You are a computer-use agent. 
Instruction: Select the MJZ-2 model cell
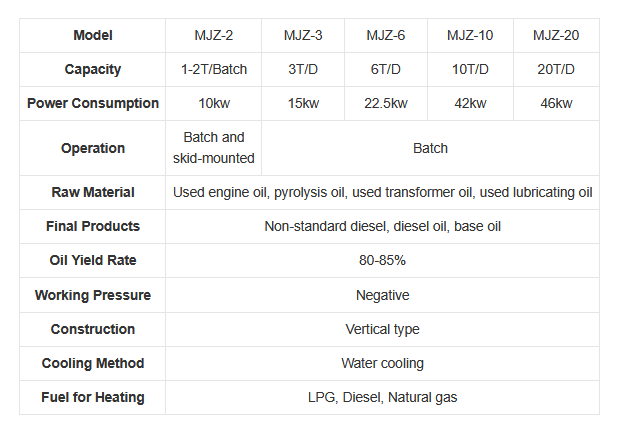click(214, 36)
